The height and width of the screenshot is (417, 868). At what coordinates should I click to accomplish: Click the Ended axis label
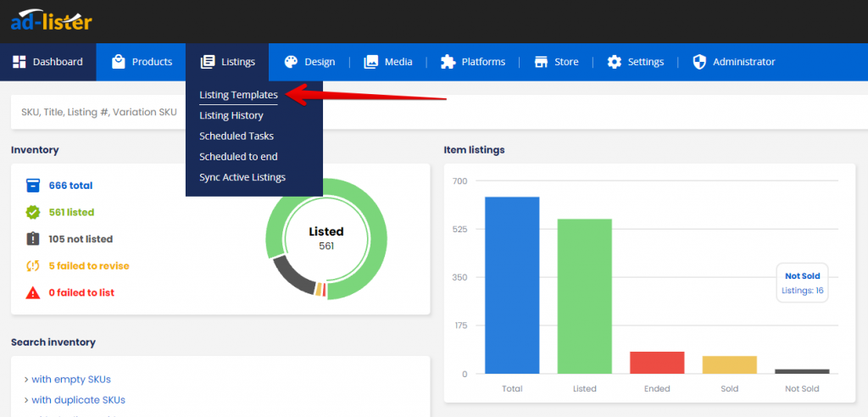pyautogui.click(x=657, y=389)
